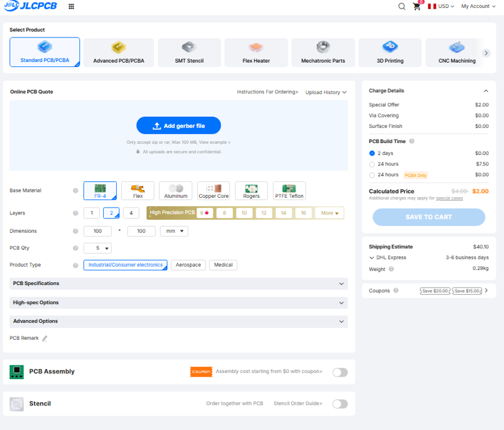Click the SAVE TO CART button

[429, 217]
